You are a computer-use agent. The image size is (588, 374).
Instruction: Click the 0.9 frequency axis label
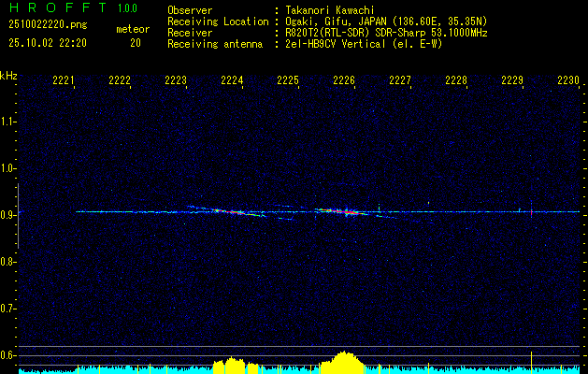(x=7, y=215)
